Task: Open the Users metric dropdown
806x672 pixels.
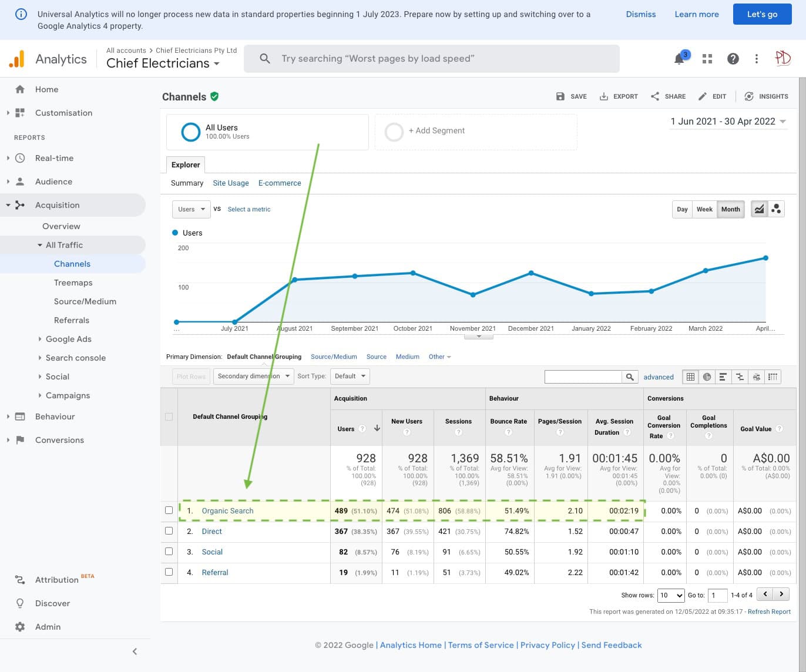Action: point(191,209)
